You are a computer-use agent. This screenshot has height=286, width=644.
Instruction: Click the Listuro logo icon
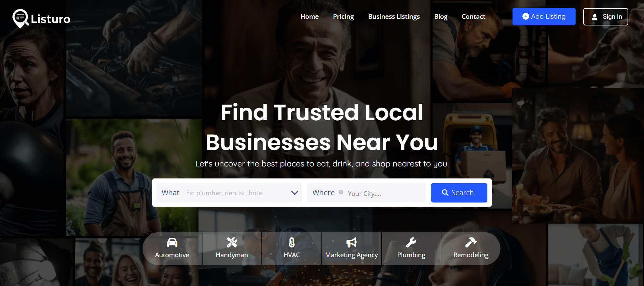click(x=20, y=18)
